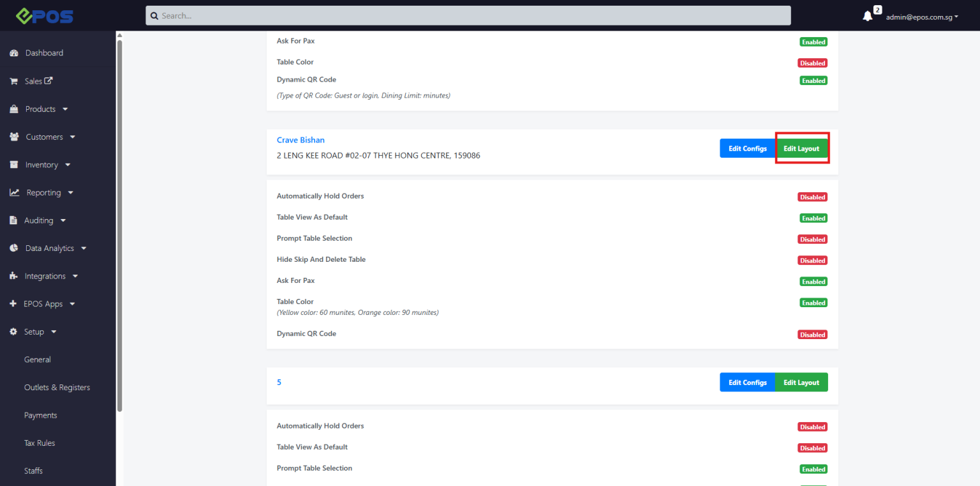
Task: Expand the Inventory menu arrow
Action: [x=68, y=165]
